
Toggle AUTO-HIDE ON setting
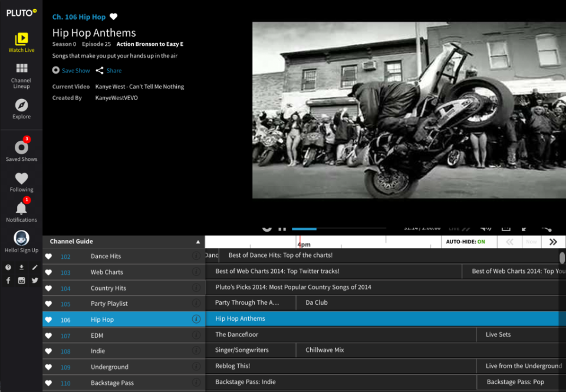click(x=465, y=242)
